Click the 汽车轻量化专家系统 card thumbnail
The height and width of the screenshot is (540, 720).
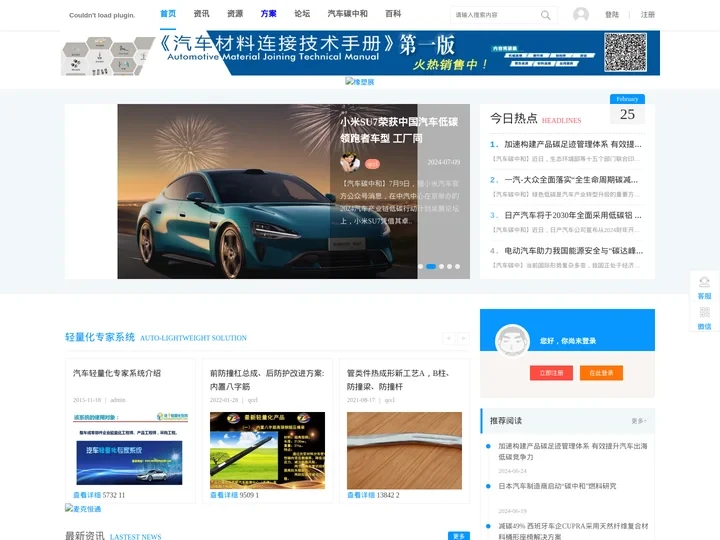(130, 450)
